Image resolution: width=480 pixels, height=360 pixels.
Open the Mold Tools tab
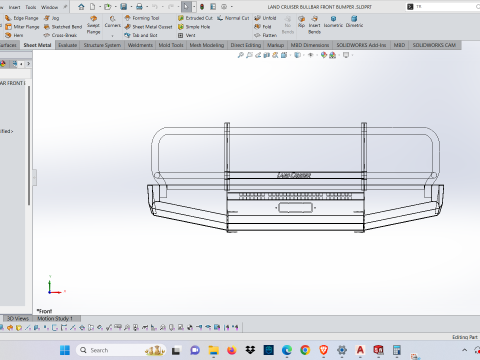click(x=171, y=45)
